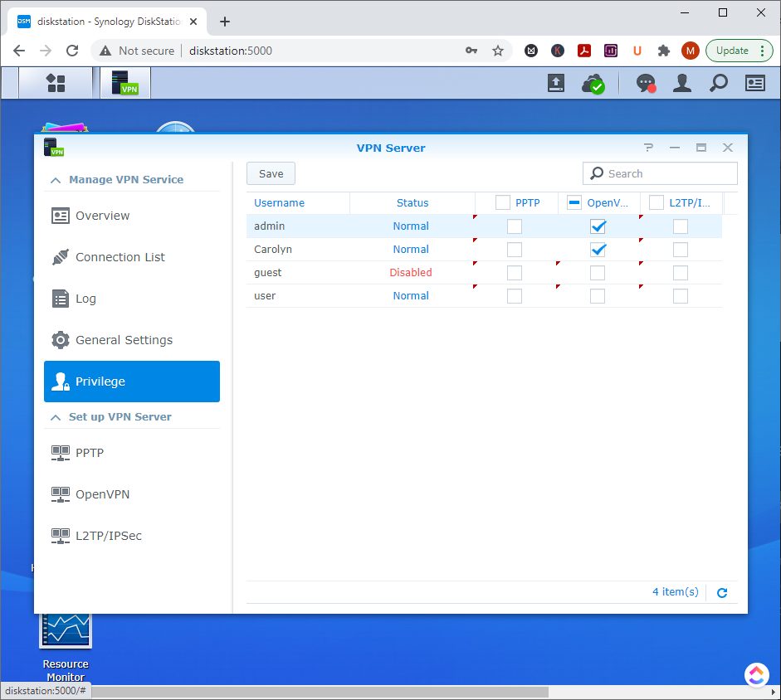Enable L2TP/IPSec for admin
Viewport: 781px width, 700px height.
681,226
